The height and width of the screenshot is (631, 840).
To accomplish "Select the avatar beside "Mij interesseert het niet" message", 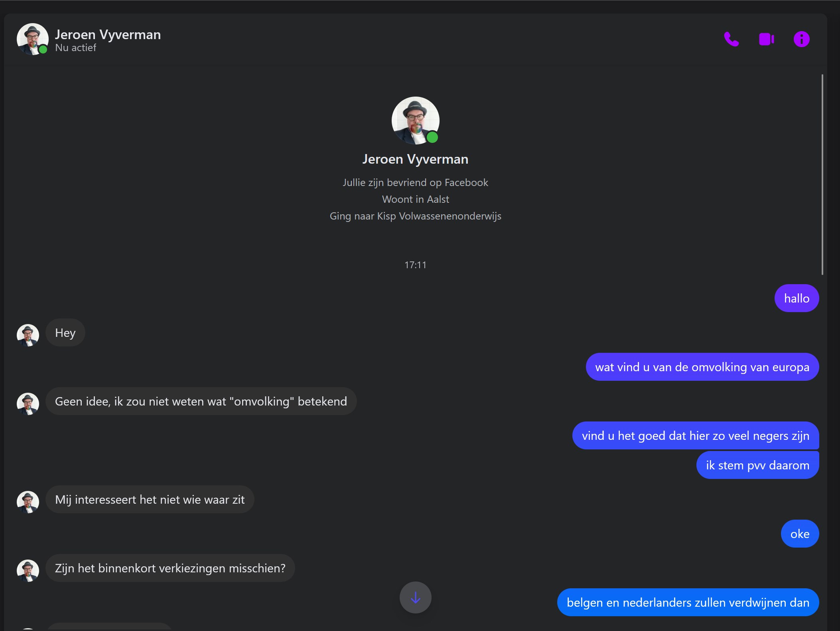I will click(x=28, y=502).
